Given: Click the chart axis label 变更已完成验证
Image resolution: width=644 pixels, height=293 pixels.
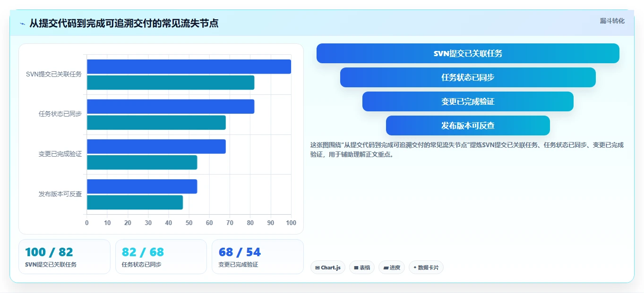Looking at the screenshot, I should point(60,154).
